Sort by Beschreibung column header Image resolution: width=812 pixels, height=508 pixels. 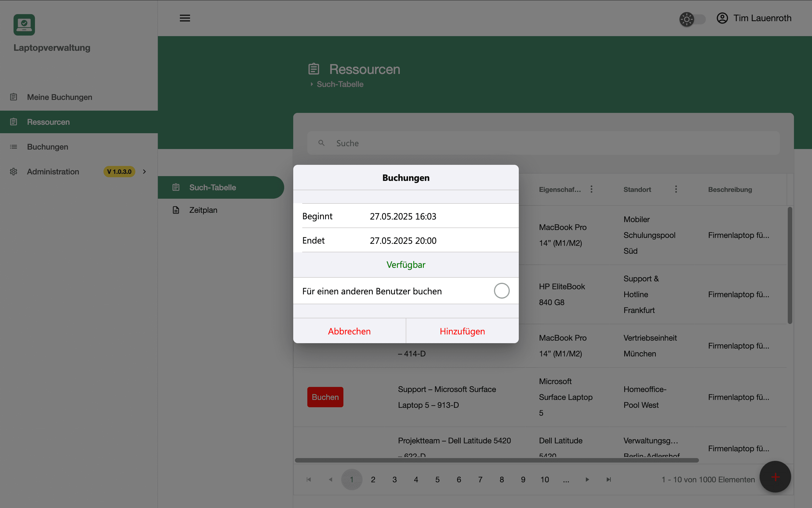[x=730, y=189]
